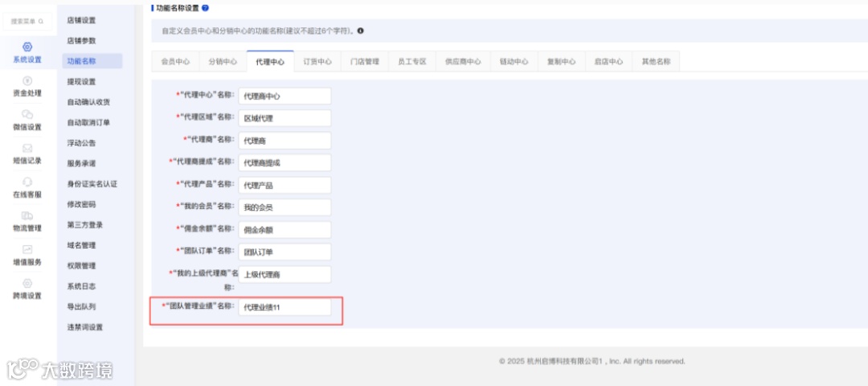
Task: Click the "我的会员"名称 input field
Action: coord(285,207)
